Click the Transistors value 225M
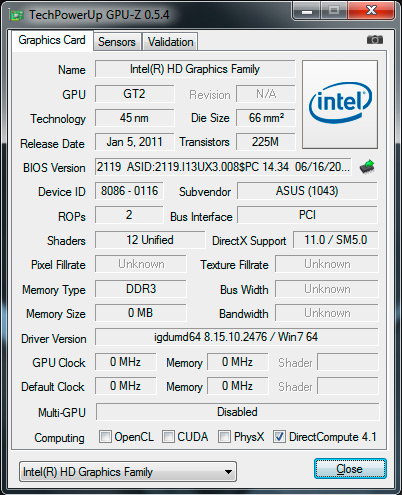The height and width of the screenshot is (495, 402). coord(266,142)
